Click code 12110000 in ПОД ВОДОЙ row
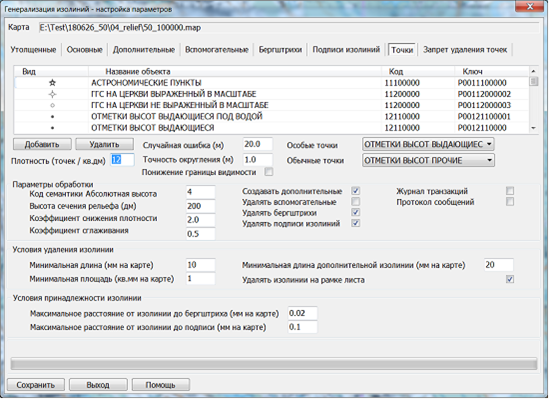 (x=402, y=117)
